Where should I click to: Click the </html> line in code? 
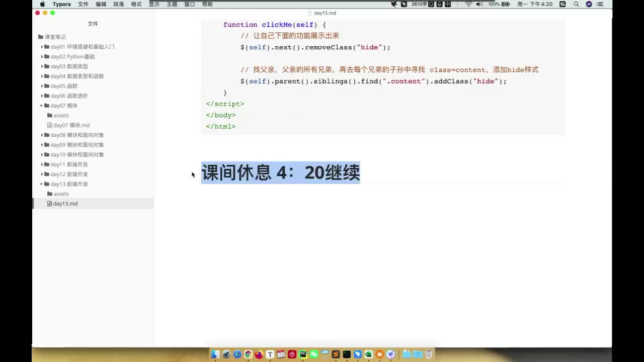220,126
